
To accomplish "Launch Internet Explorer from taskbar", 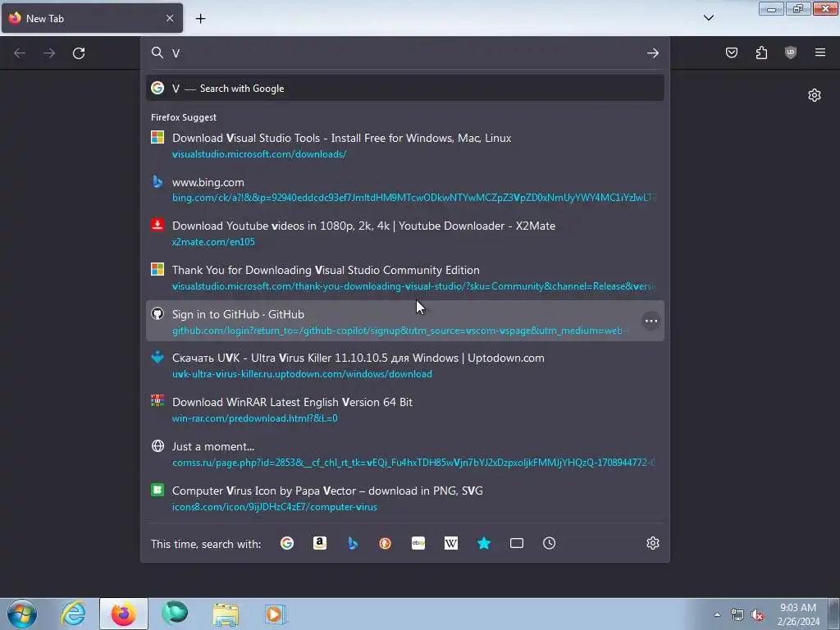I will click(x=73, y=614).
